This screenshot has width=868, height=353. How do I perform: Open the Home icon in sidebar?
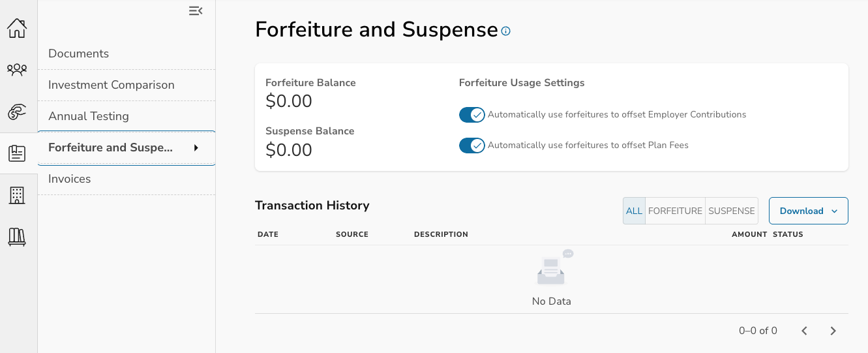tap(17, 28)
